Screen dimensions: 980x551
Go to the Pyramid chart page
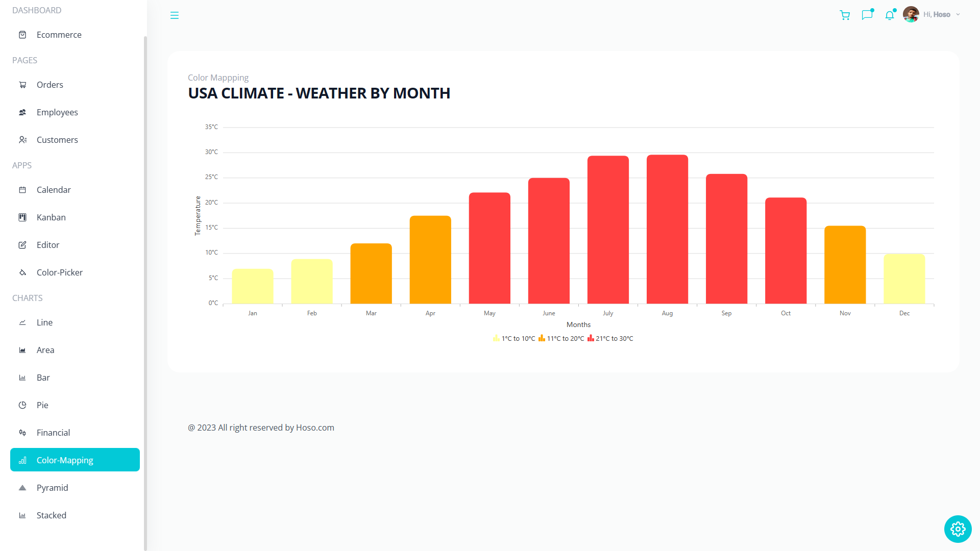click(52, 488)
